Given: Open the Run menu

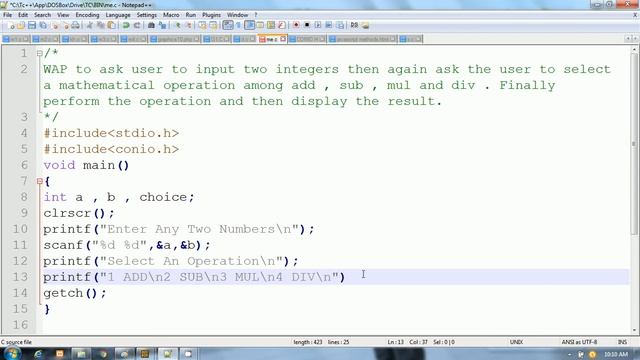Looking at the screenshot, I should point(191,15).
